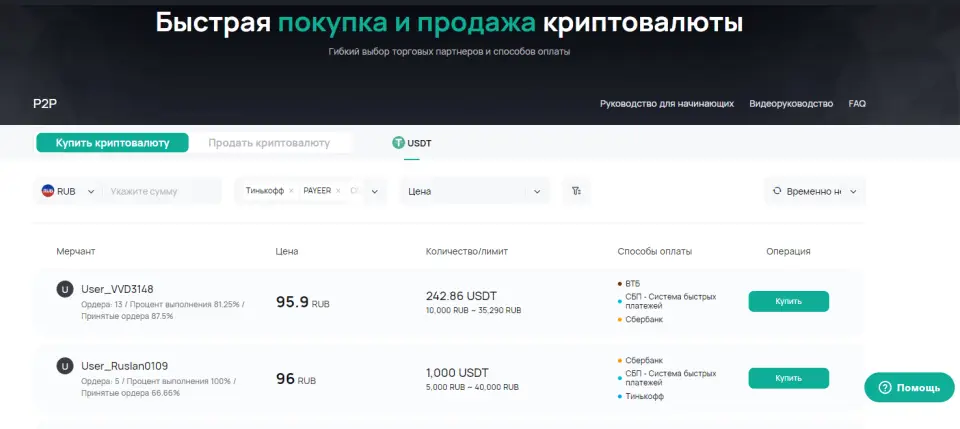Select the USDT coin tab
Viewport: 960px width, 429px height.
click(412, 143)
